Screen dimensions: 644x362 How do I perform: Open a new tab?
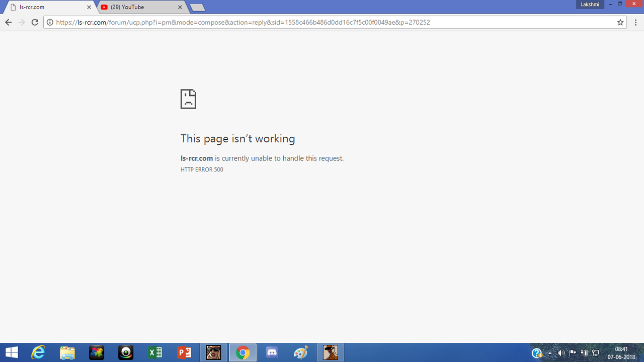point(197,8)
